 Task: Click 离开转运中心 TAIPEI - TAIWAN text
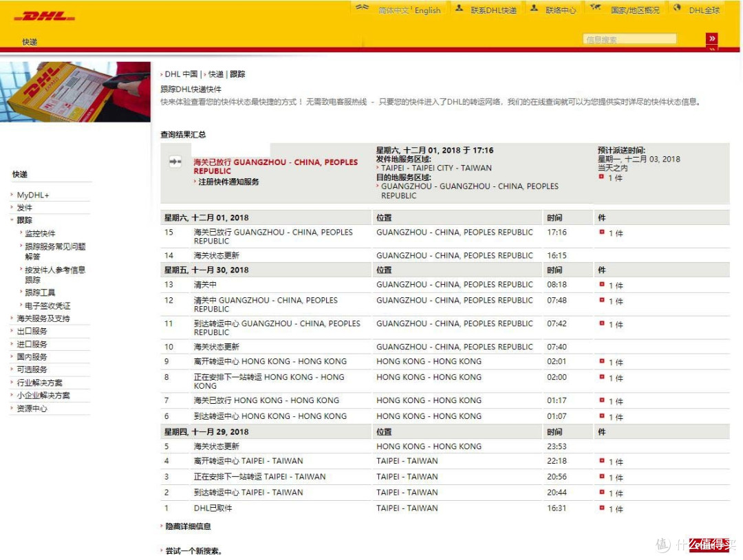tap(248, 460)
